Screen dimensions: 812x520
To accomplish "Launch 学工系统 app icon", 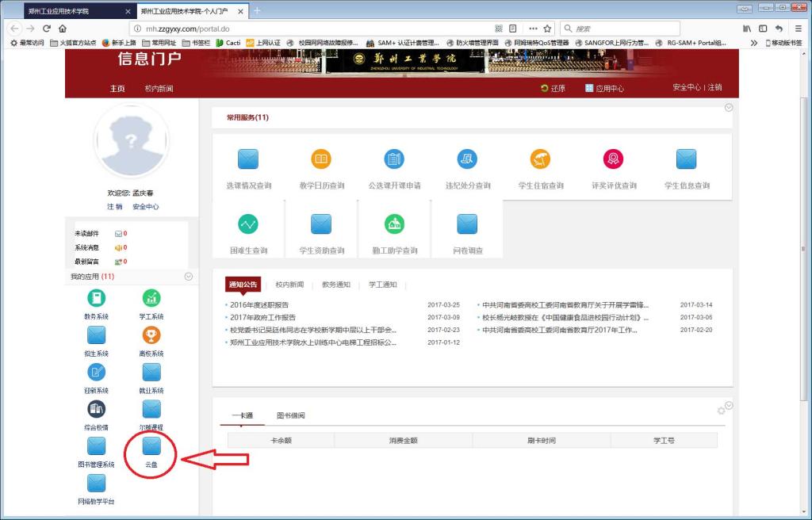I will tap(151, 298).
